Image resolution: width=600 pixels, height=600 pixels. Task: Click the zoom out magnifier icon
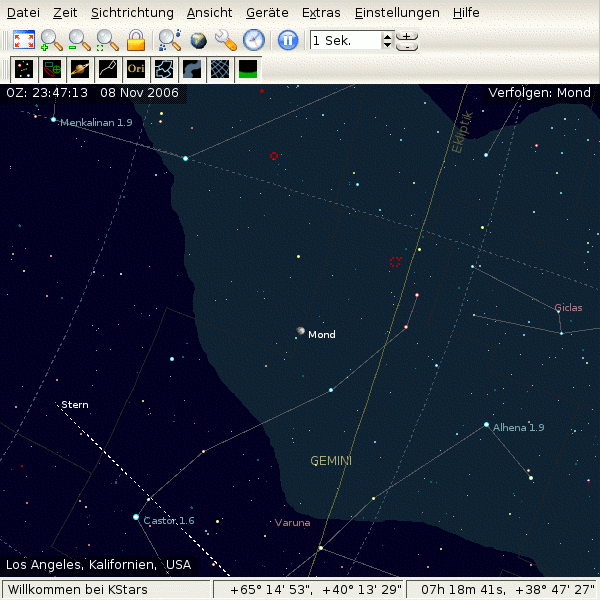pos(79,40)
